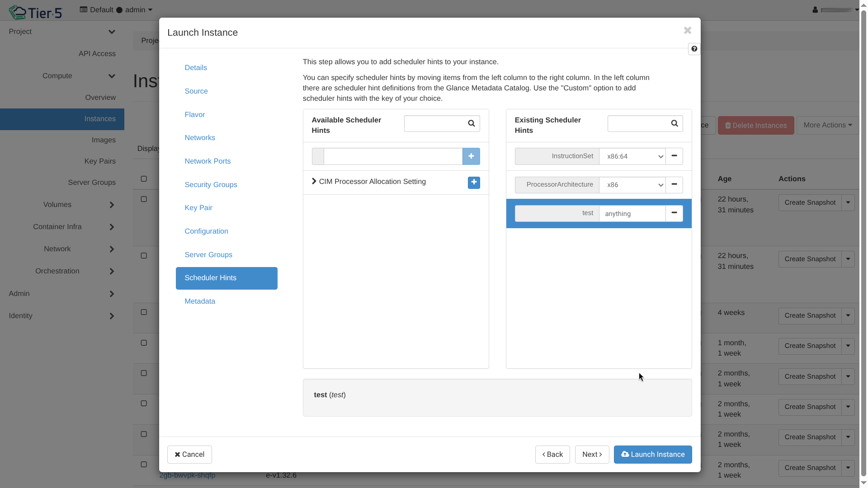Add custom hint with light blue plus
The image size is (868, 488).
pyautogui.click(x=471, y=156)
